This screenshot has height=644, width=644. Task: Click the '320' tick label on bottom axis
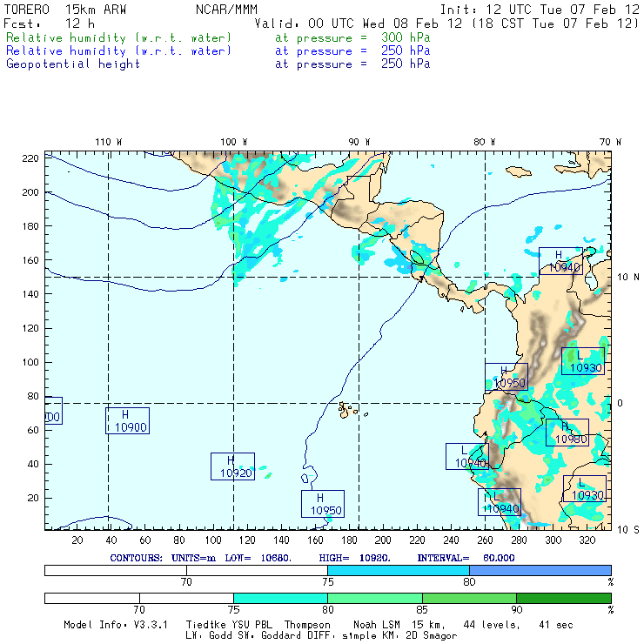coord(587,540)
